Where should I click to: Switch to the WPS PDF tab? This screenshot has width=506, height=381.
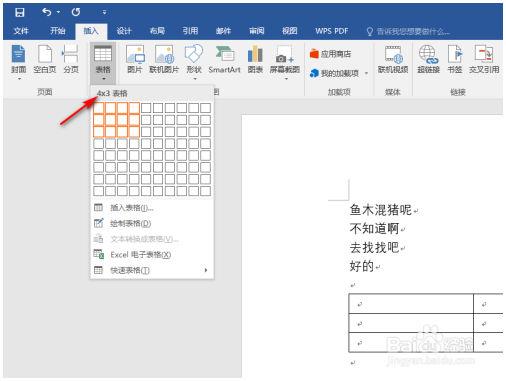[332, 31]
